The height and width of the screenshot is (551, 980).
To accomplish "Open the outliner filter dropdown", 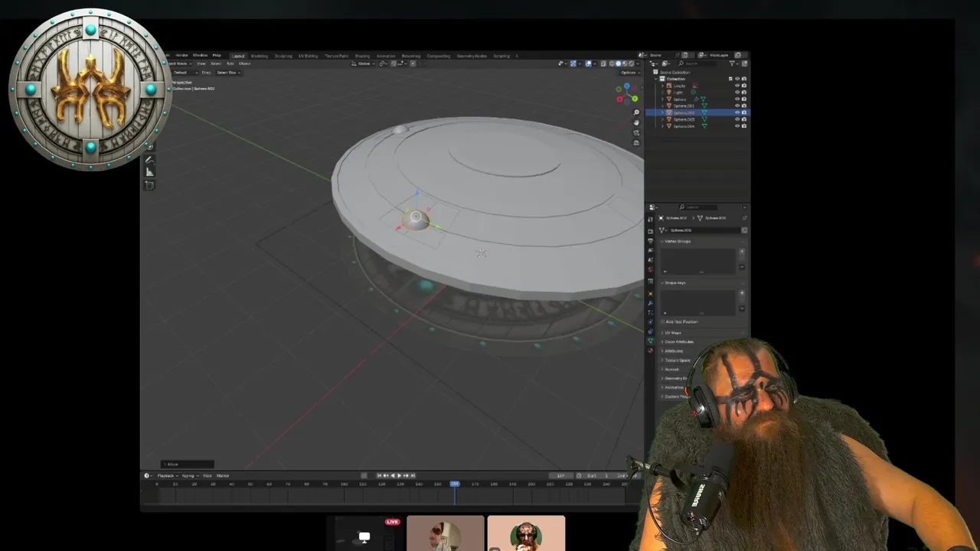I will click(734, 64).
